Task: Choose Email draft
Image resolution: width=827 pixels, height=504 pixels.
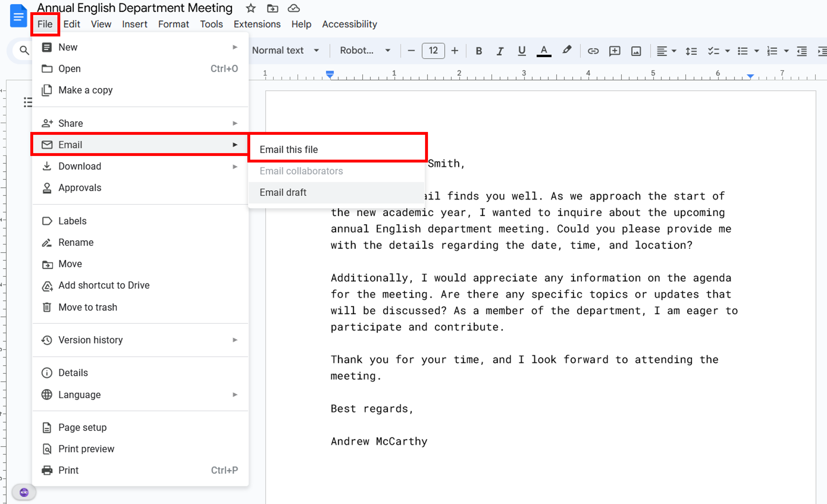Action: (x=337, y=192)
